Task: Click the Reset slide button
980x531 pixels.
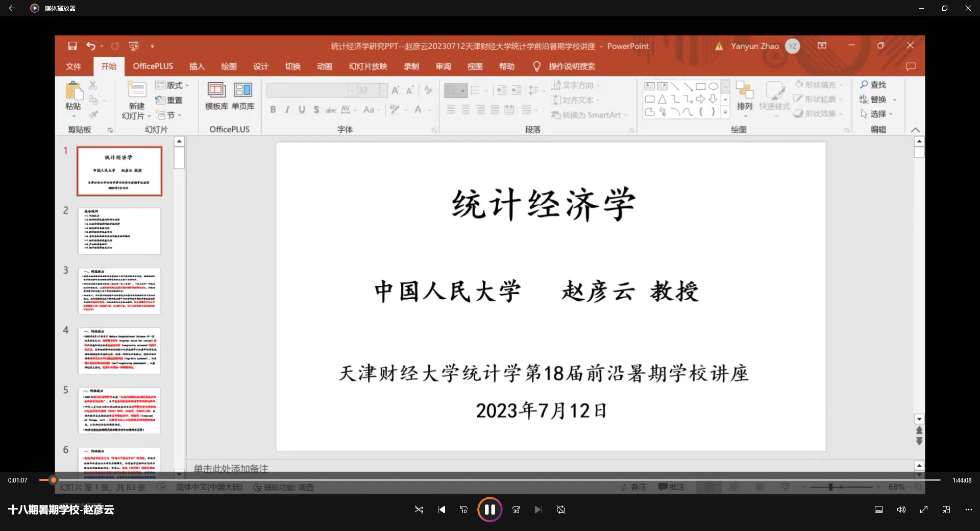Action: (169, 100)
